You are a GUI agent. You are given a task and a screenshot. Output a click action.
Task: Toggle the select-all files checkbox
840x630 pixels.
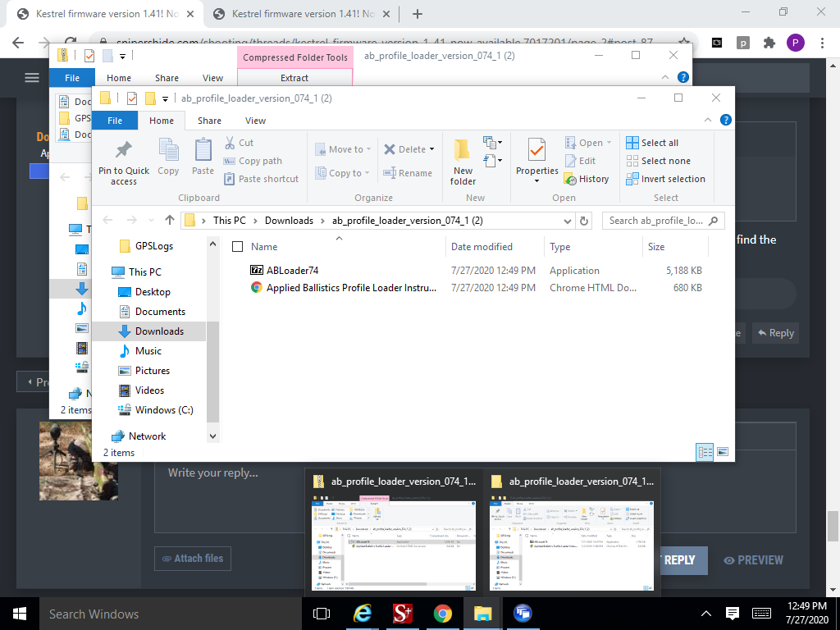point(237,246)
